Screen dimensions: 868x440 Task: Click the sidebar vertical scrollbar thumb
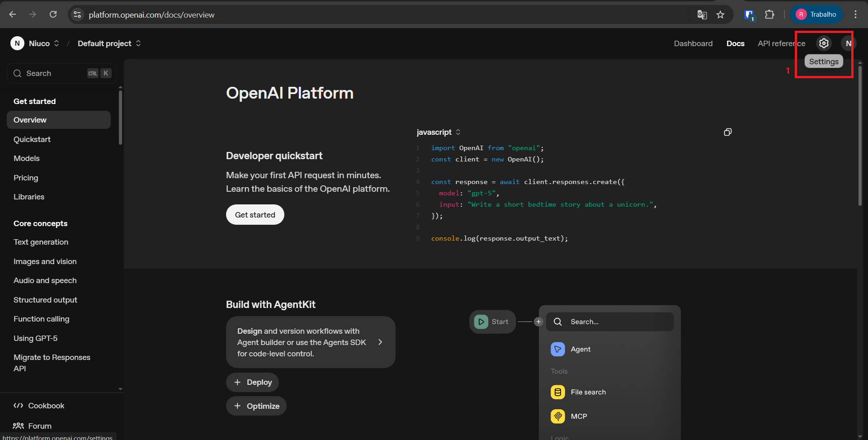coord(120,118)
